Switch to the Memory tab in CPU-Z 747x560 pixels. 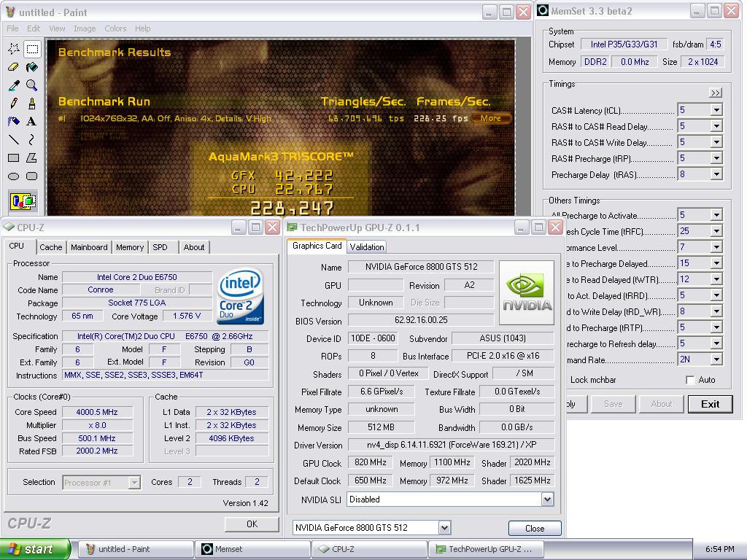click(130, 247)
